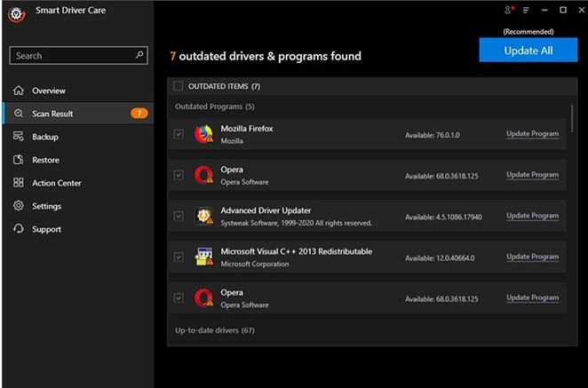
Task: Uncheck the Advanced Driver Updater checkbox
Action: (x=179, y=216)
